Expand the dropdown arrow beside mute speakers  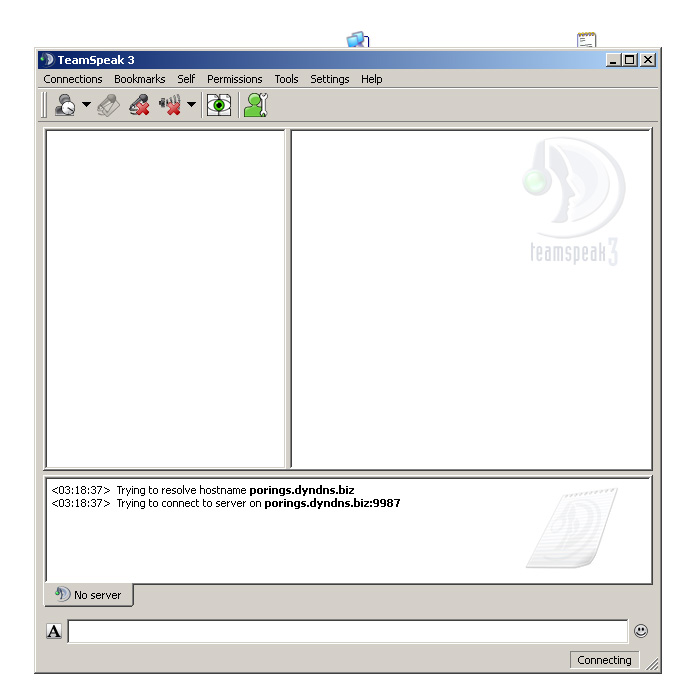tap(192, 104)
